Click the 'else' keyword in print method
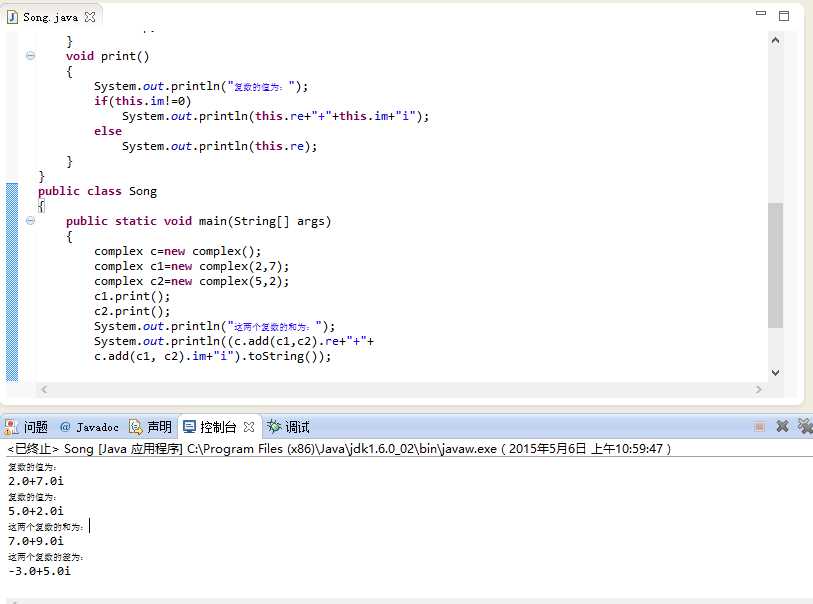Viewport: 813px width, 604px height. click(x=108, y=131)
